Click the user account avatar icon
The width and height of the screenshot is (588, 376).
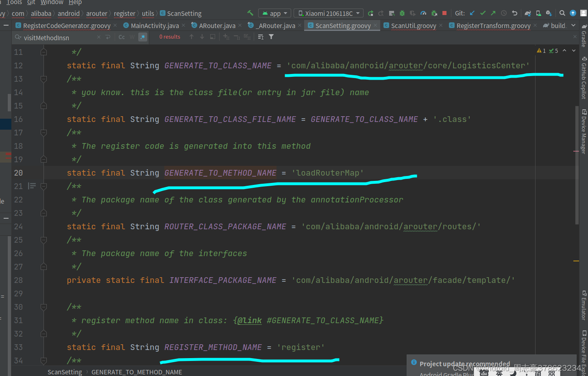[584, 13]
